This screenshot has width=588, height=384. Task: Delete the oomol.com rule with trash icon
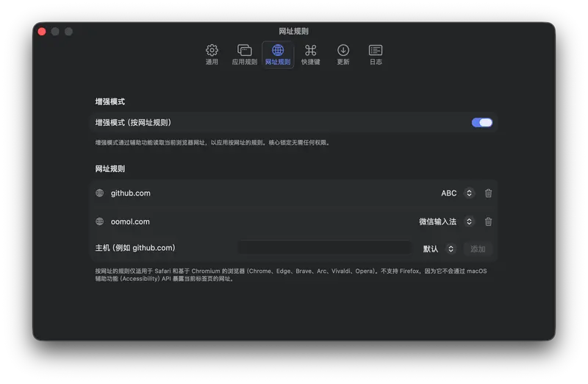[x=488, y=221]
